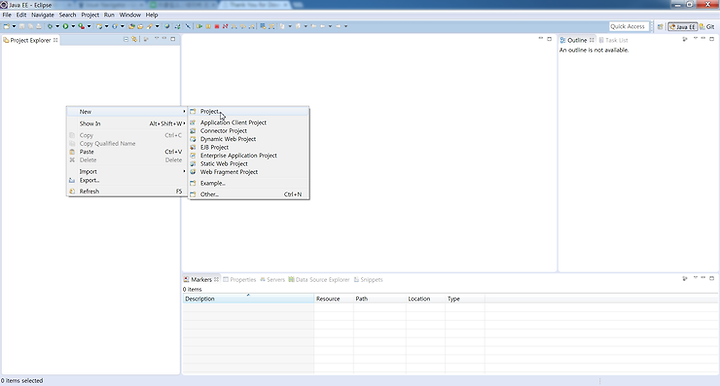720x386 pixels.
Task: Click the Run External Tools icon
Action: (x=81, y=26)
